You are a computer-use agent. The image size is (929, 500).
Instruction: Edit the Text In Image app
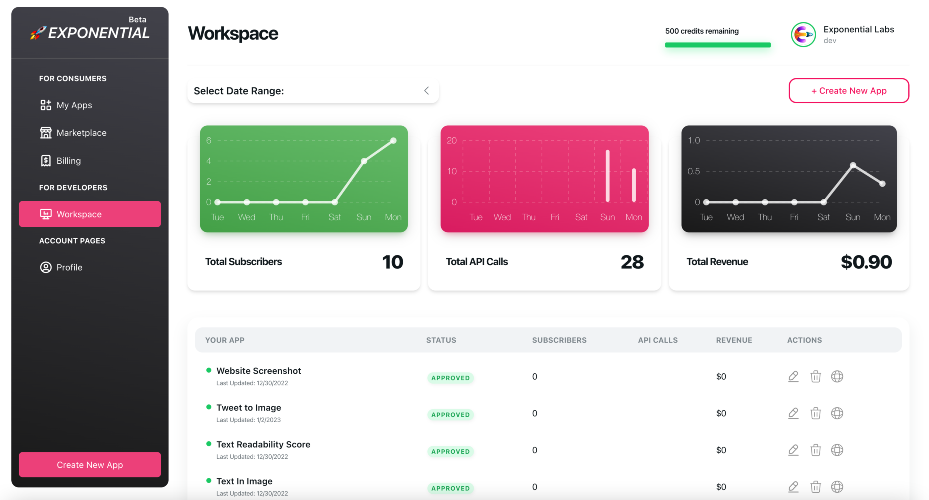point(793,486)
